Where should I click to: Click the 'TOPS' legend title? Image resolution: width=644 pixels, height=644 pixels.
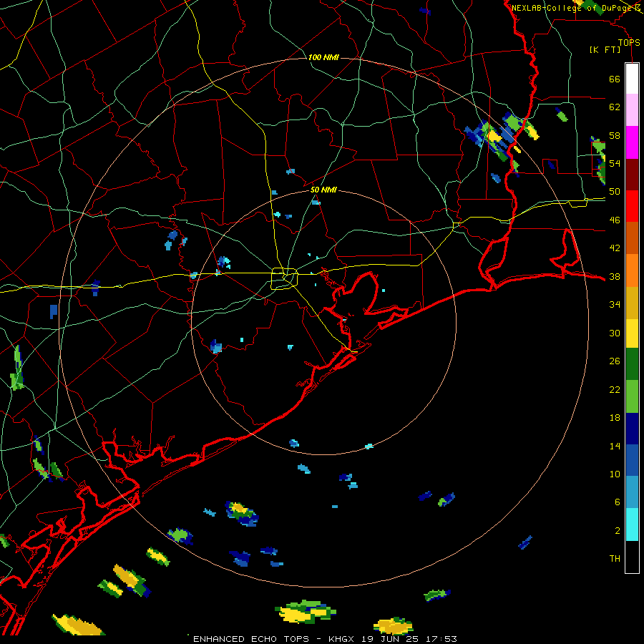629,43
